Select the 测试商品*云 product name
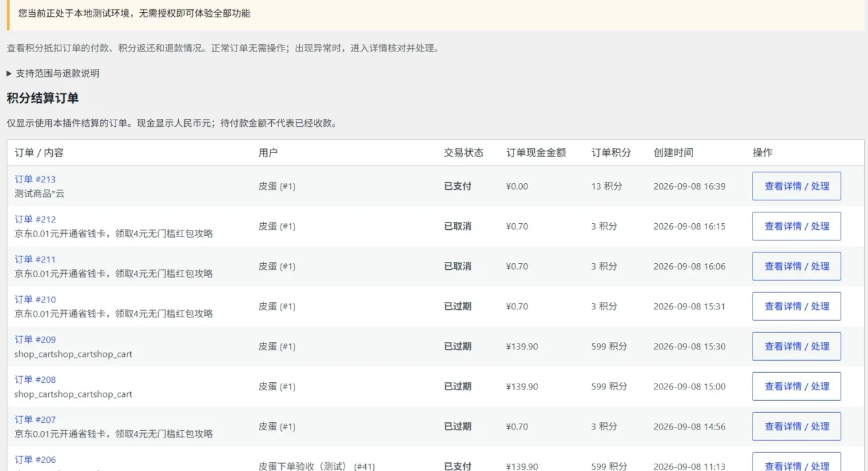Viewport: 868px width, 471px height. [39, 194]
